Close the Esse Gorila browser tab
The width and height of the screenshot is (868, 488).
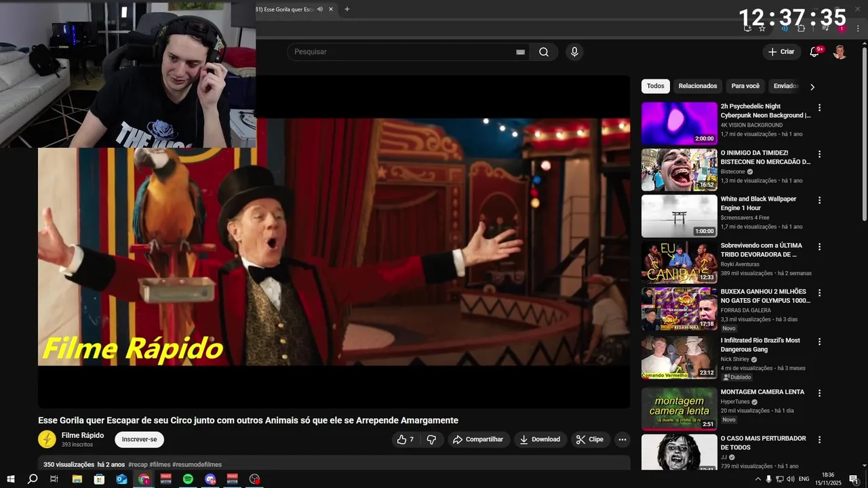[x=331, y=9]
